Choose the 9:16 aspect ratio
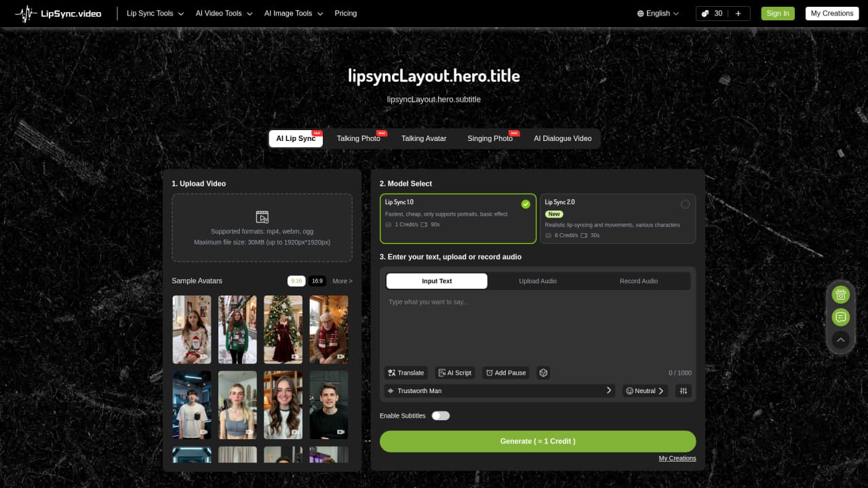868x488 pixels. [x=296, y=281]
